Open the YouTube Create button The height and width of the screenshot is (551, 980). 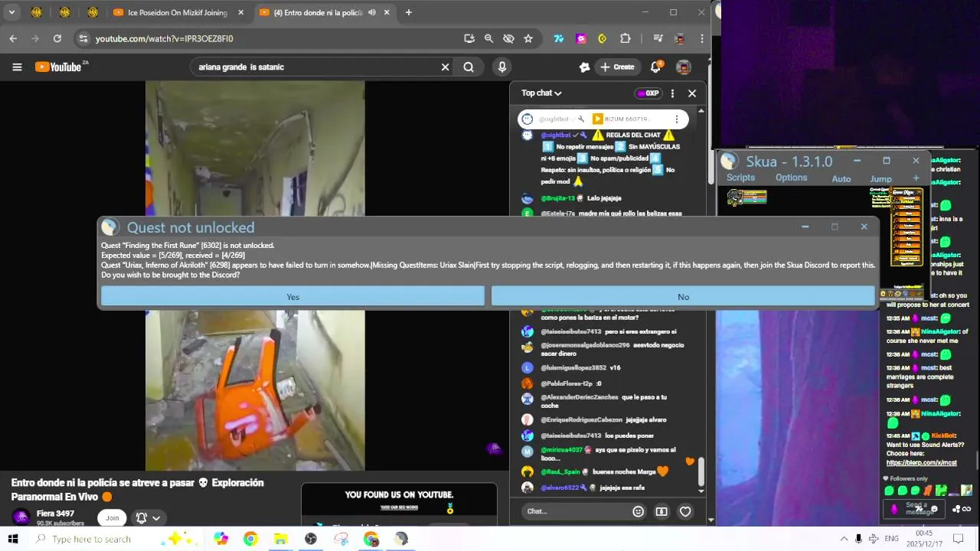coord(617,67)
